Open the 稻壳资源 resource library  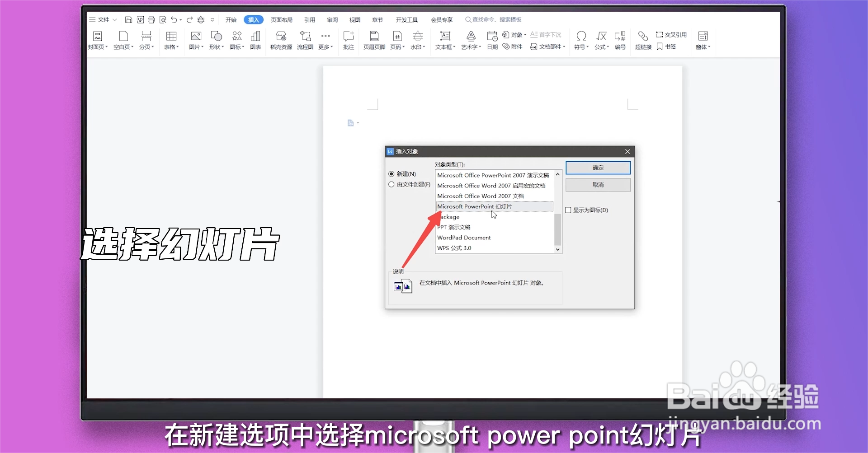point(281,40)
